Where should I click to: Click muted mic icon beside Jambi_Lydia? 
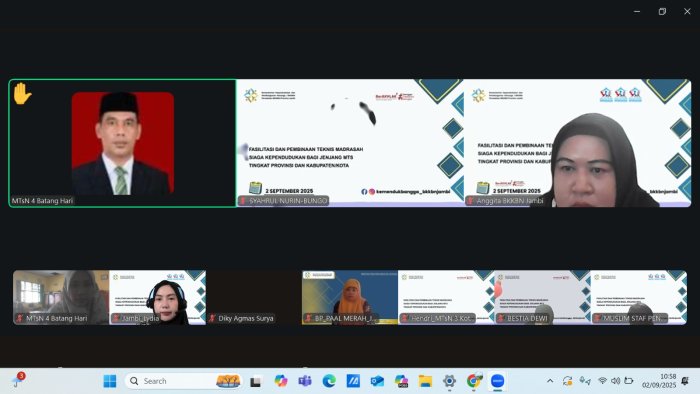click(116, 318)
